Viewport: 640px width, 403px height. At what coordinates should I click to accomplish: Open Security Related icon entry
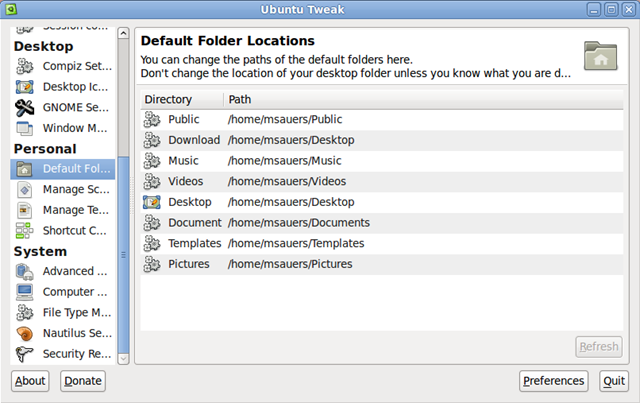pos(24,354)
